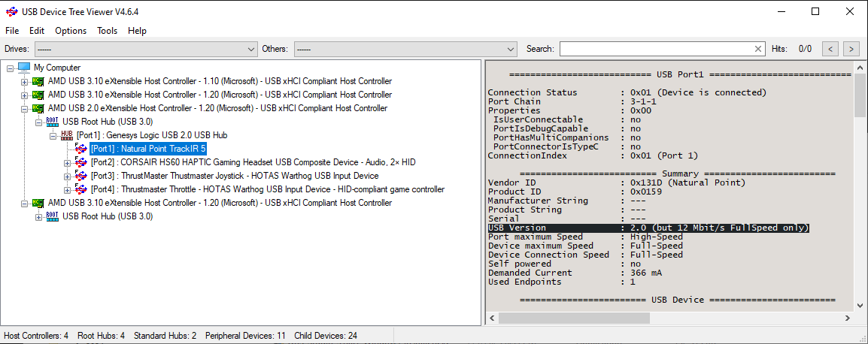Select Genesys Logic USB 2.0 USB Hub row

click(152, 135)
